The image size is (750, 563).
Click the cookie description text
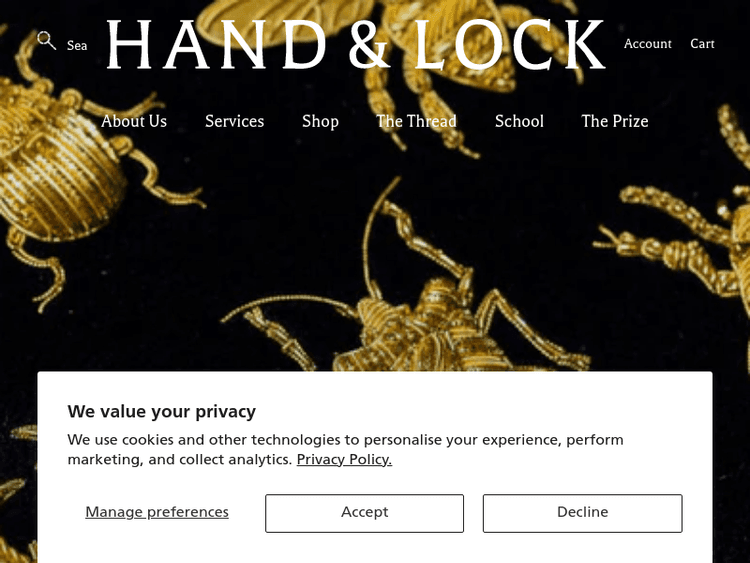tap(345, 449)
